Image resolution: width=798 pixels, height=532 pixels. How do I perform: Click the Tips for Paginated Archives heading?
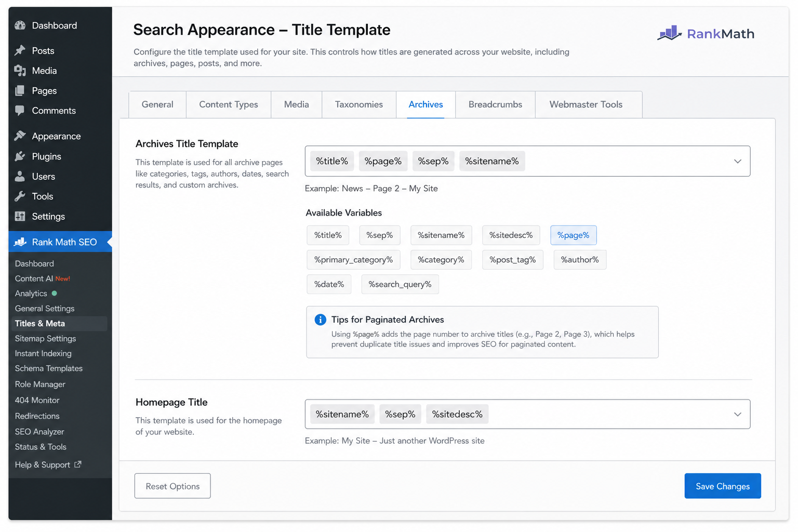[x=388, y=320]
